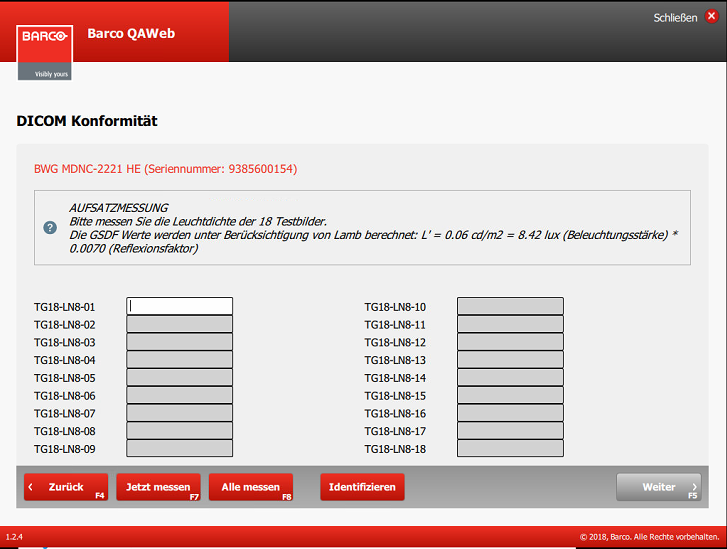Select the TG18-LN8-13 value field
The image size is (727, 549).
pyautogui.click(x=510, y=359)
